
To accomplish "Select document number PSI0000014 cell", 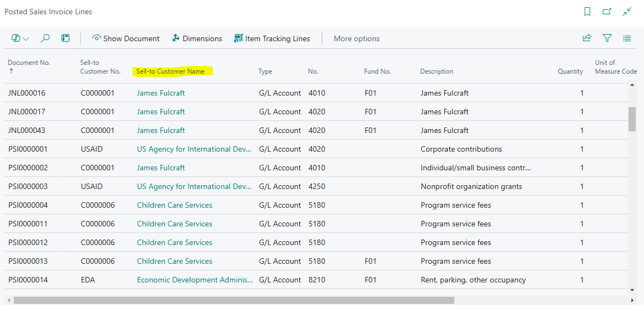I will point(28,280).
